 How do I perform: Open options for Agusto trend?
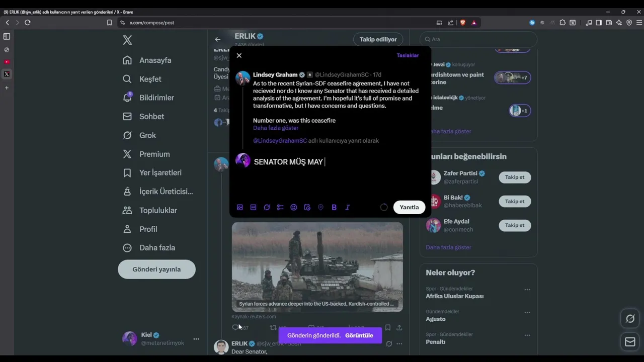pyautogui.click(x=527, y=312)
